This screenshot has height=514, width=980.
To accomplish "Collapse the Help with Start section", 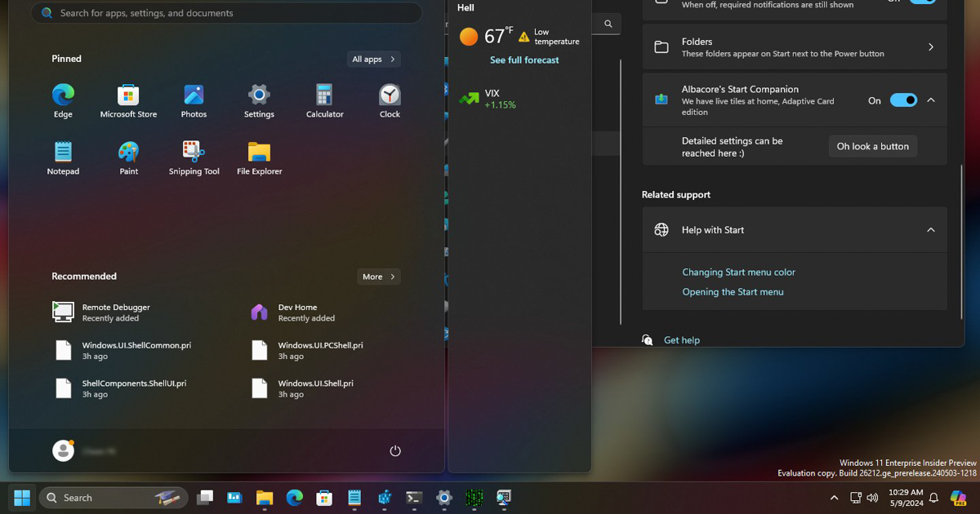I will point(930,230).
